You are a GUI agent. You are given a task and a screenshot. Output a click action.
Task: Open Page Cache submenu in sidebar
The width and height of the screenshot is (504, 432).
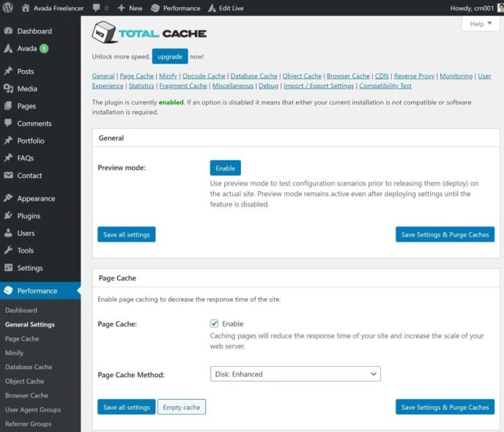(x=22, y=338)
